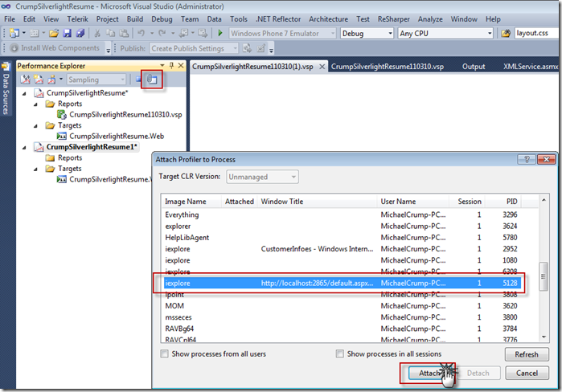Click the Stop Profiling icon in Performance Explorer
The image size is (562, 392).
pos(138,80)
